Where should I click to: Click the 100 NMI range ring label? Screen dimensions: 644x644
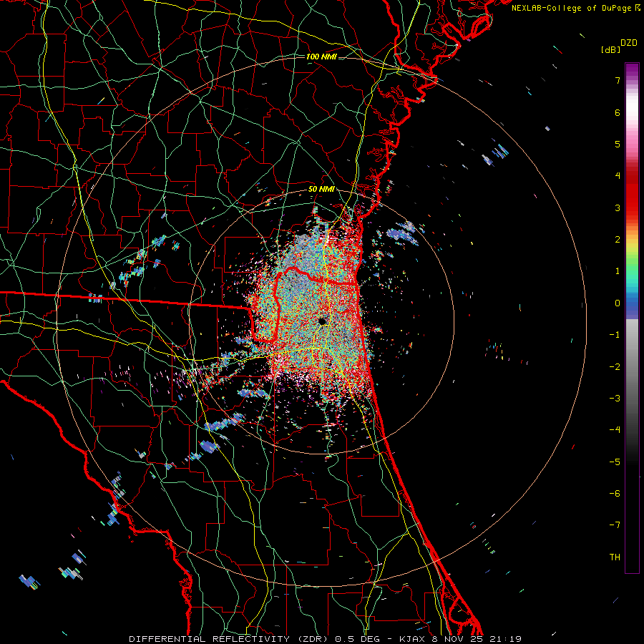click(x=321, y=57)
